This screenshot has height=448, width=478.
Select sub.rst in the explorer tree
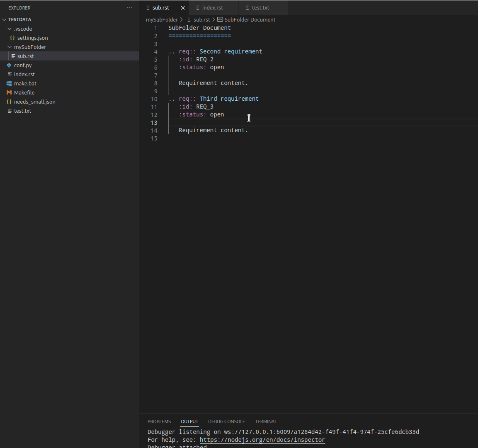click(x=26, y=56)
